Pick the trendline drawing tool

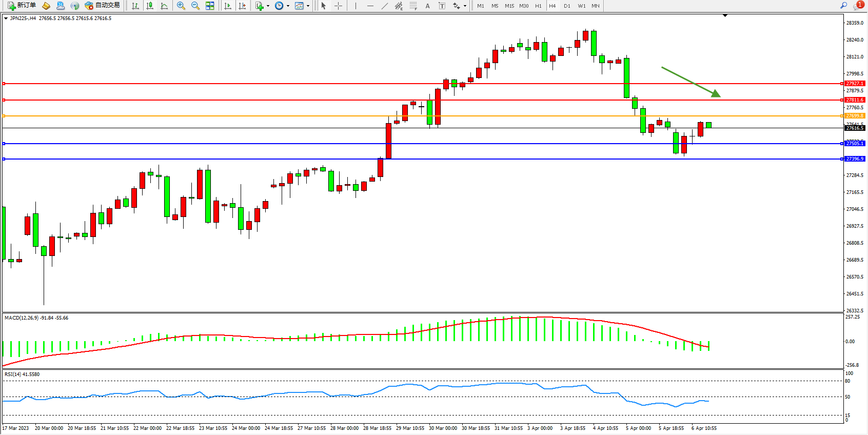click(x=385, y=6)
